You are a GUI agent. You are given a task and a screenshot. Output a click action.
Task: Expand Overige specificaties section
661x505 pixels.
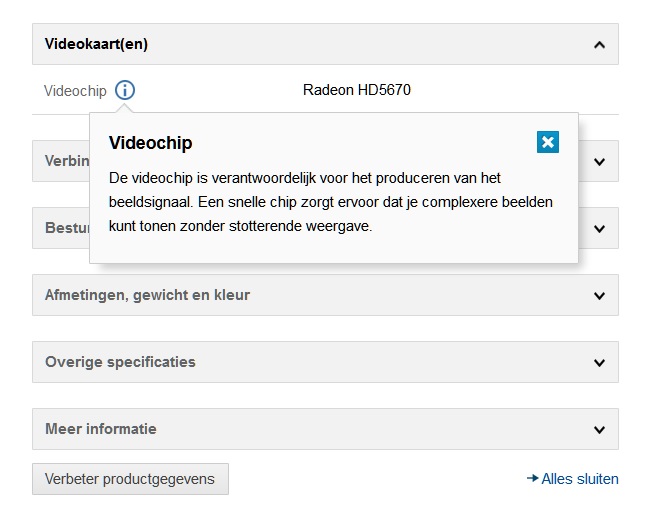pyautogui.click(x=325, y=362)
